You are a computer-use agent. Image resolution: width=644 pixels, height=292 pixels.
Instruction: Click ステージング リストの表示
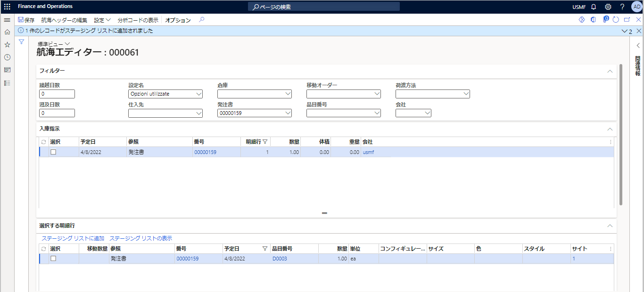click(141, 238)
